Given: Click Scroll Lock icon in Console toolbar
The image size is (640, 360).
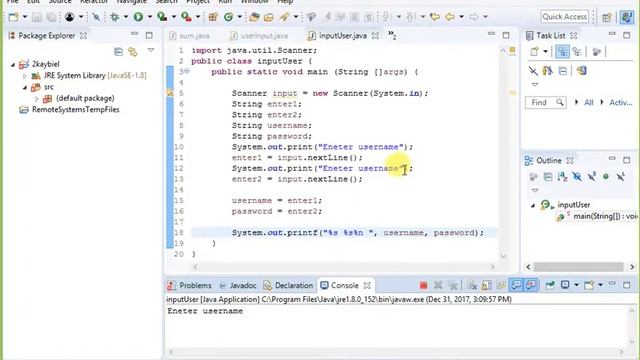Looking at the screenshot, I should [487, 285].
